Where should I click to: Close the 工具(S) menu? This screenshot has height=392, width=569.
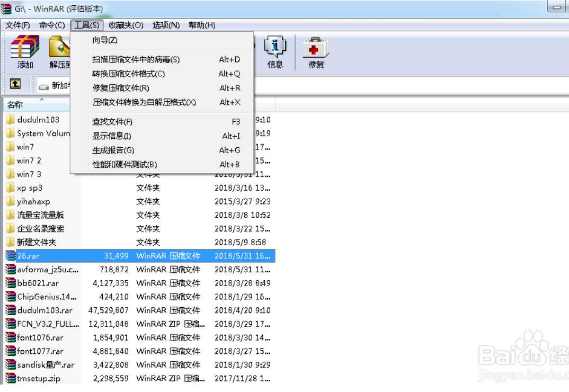tap(87, 25)
